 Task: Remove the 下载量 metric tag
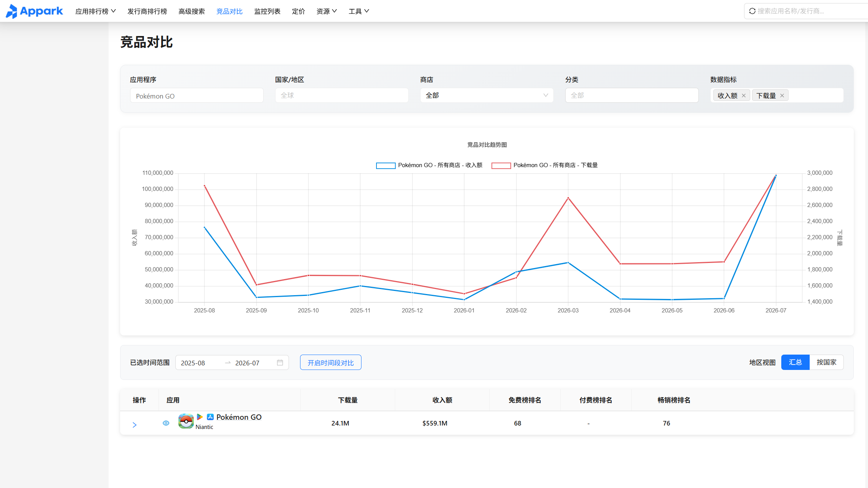(x=782, y=96)
